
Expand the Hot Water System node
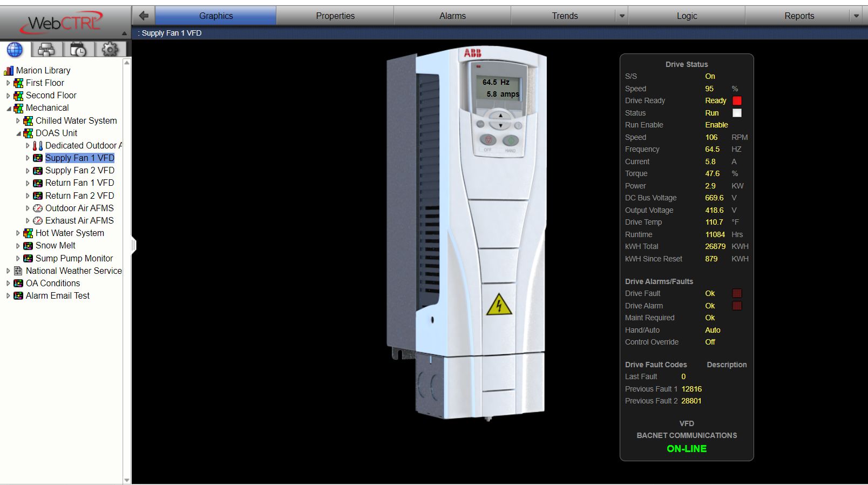click(x=18, y=233)
